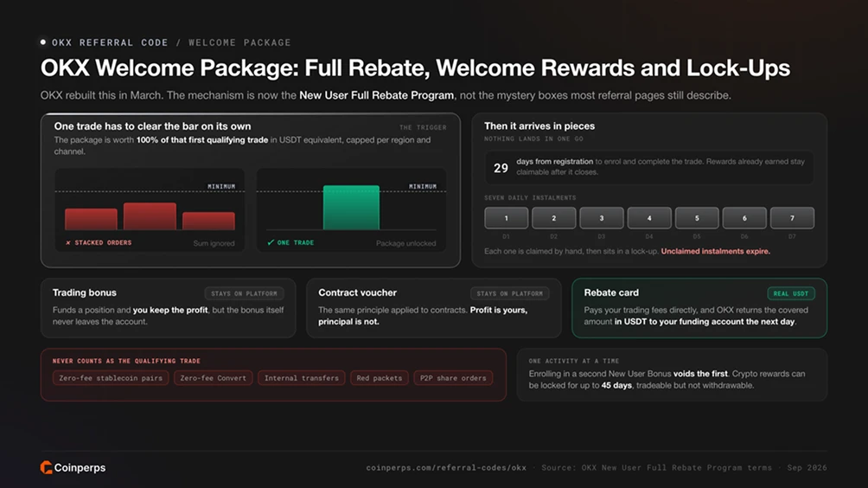Click '100% of that first qualifying trade' text

point(202,139)
